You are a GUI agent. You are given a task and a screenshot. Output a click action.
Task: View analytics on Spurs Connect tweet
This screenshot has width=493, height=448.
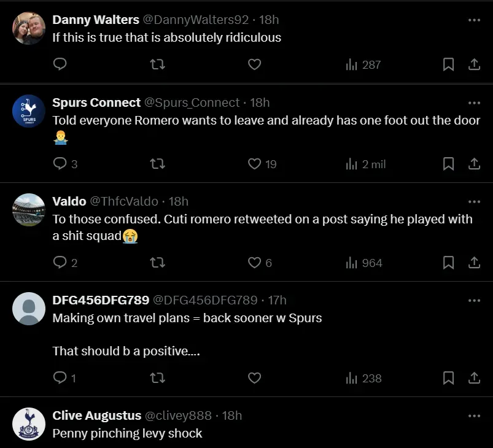tap(366, 164)
